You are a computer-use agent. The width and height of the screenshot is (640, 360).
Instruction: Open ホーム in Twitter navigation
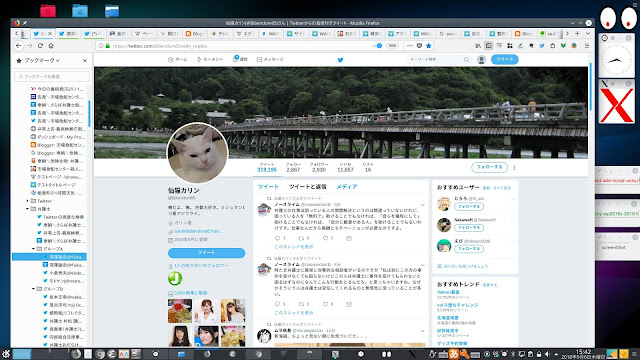tap(178, 60)
